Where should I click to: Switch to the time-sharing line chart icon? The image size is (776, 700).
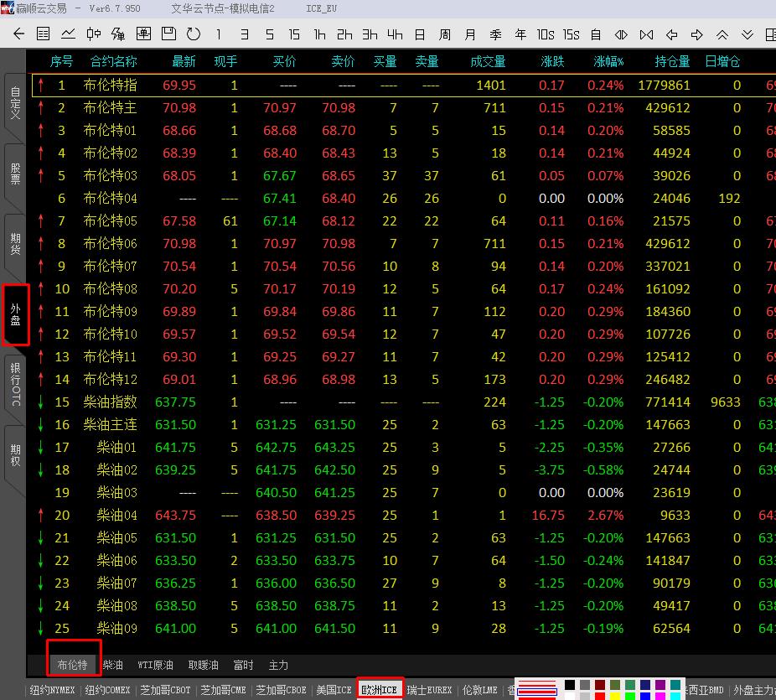[68, 34]
